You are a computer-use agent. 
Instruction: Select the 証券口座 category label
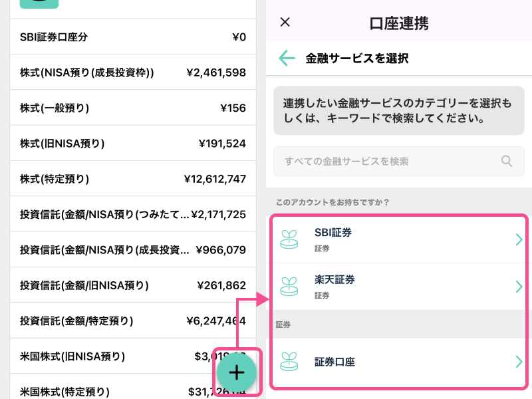[334, 362]
